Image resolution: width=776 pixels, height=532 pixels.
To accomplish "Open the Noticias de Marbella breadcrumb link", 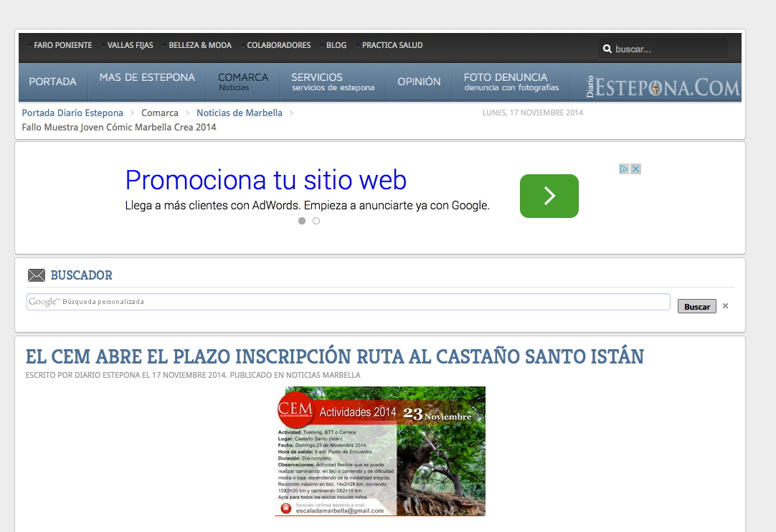I will (x=240, y=113).
